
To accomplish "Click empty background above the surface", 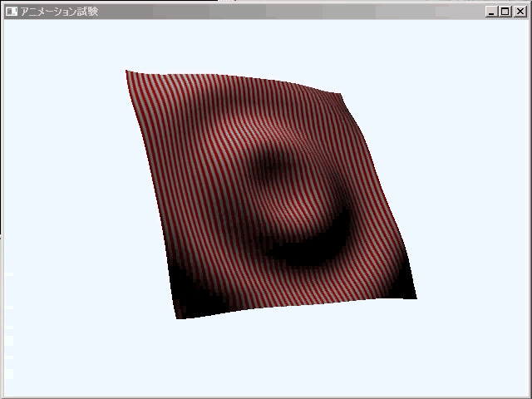I will pyautogui.click(x=249, y=46).
